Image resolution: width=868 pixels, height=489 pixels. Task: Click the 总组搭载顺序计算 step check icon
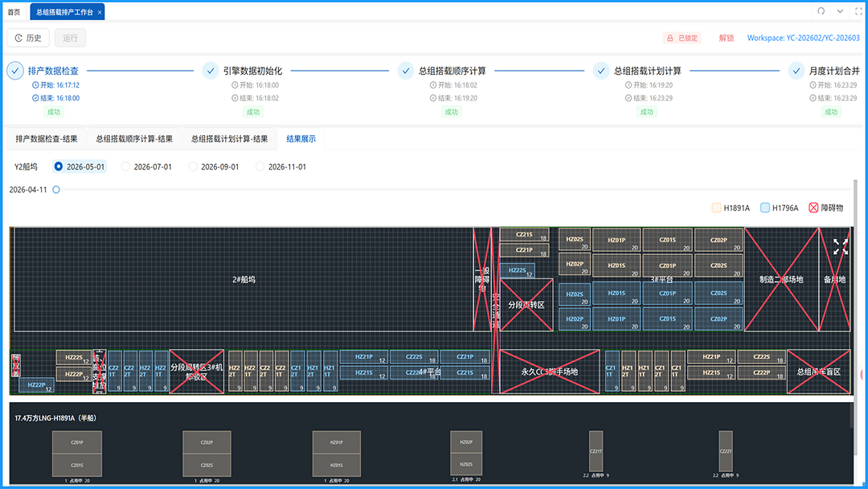coord(406,71)
